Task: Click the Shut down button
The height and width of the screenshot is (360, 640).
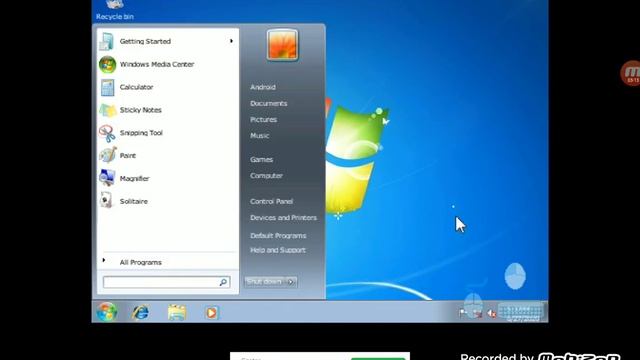Action: coord(264,282)
